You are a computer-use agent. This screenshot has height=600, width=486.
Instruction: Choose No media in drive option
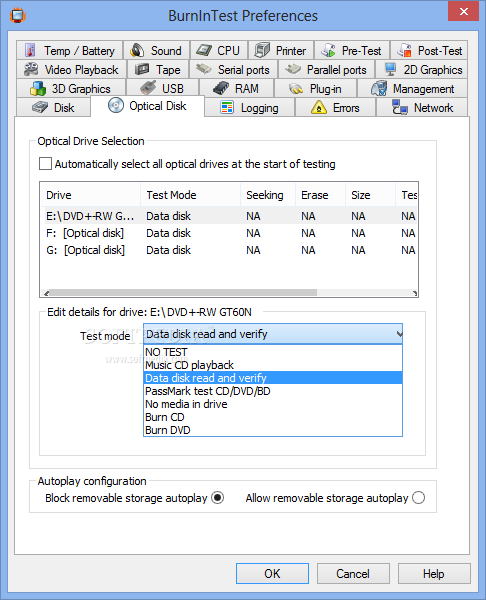click(273, 404)
